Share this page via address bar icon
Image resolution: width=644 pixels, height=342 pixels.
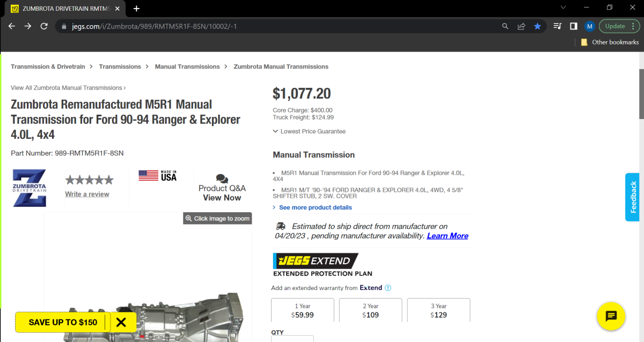click(x=521, y=26)
